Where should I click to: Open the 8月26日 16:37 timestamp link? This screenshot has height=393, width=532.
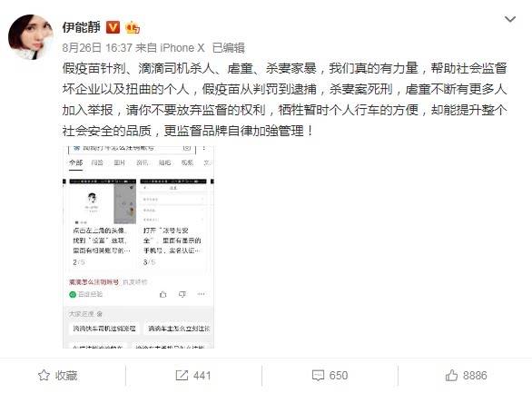point(97,48)
